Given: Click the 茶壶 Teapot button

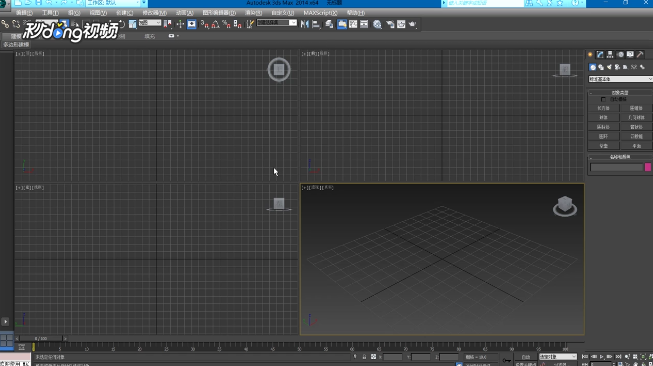Looking at the screenshot, I should click(603, 146).
